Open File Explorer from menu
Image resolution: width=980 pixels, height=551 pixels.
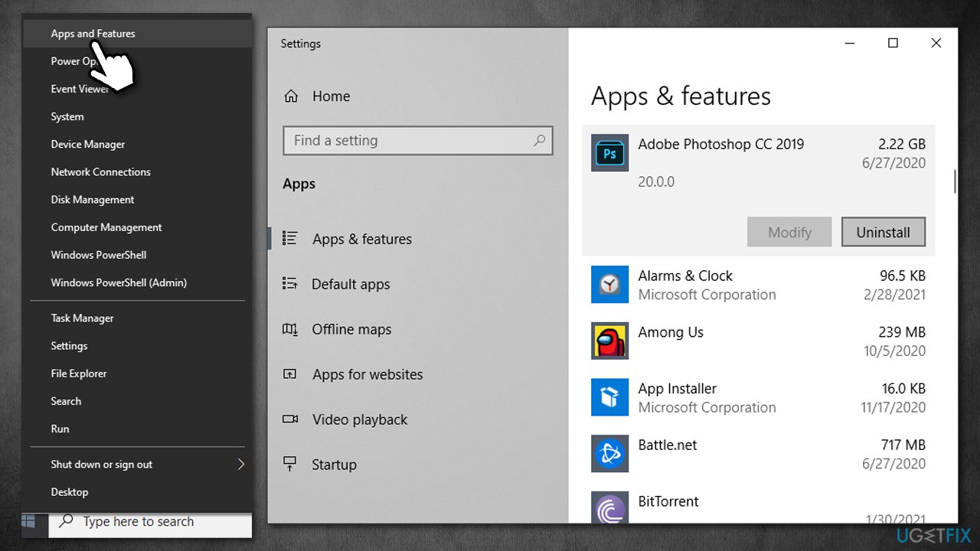(137, 373)
